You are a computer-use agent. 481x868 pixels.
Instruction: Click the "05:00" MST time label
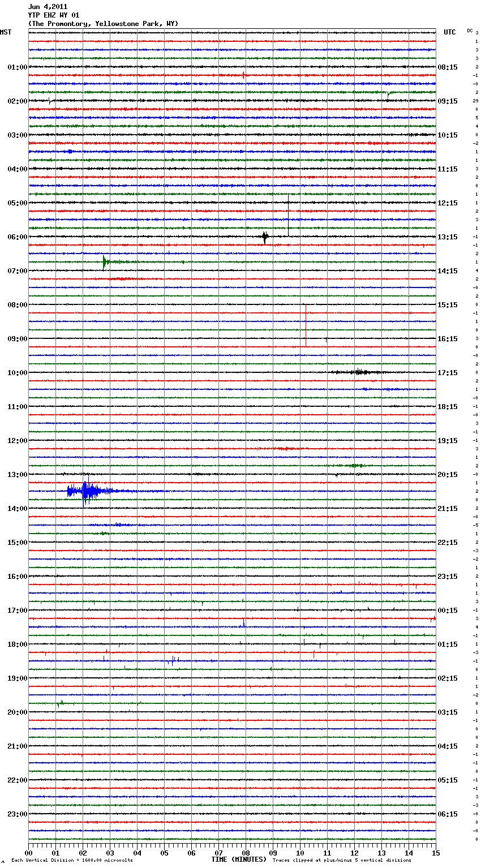click(x=18, y=203)
